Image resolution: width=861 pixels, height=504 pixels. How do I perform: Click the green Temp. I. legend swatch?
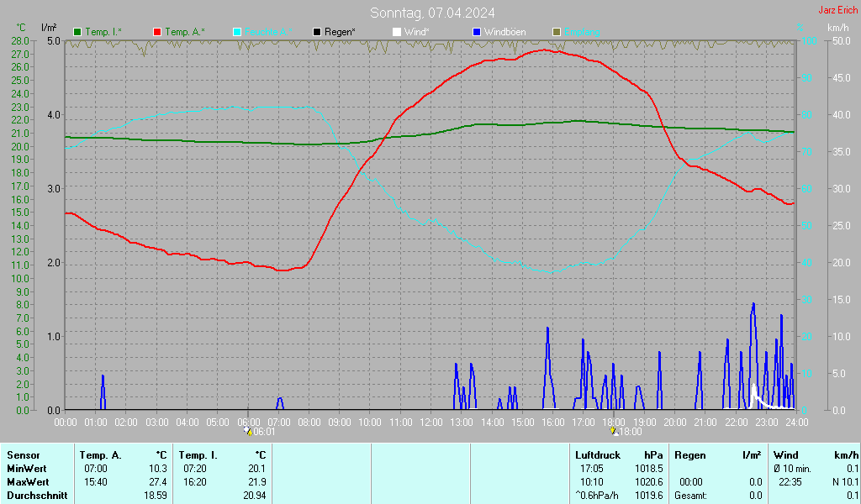(77, 32)
